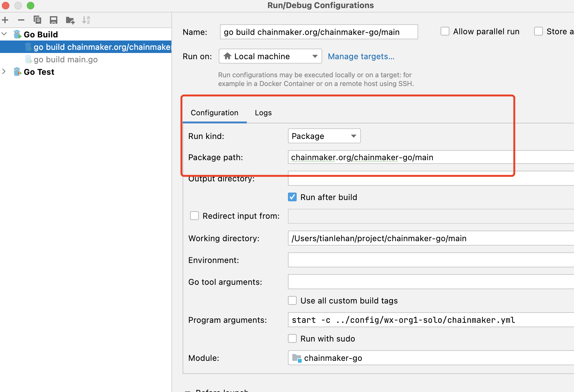The height and width of the screenshot is (392, 574).
Task: Select the Configuration tab
Action: 214,113
